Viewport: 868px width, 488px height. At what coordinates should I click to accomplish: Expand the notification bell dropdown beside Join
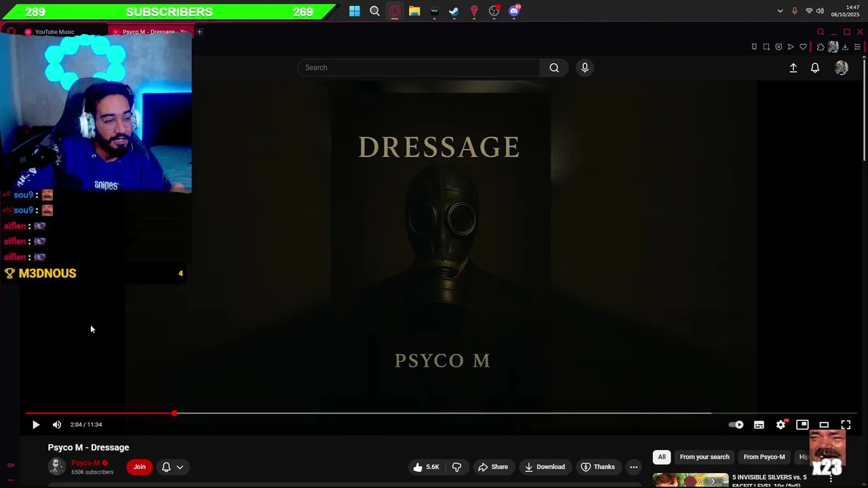click(x=172, y=467)
